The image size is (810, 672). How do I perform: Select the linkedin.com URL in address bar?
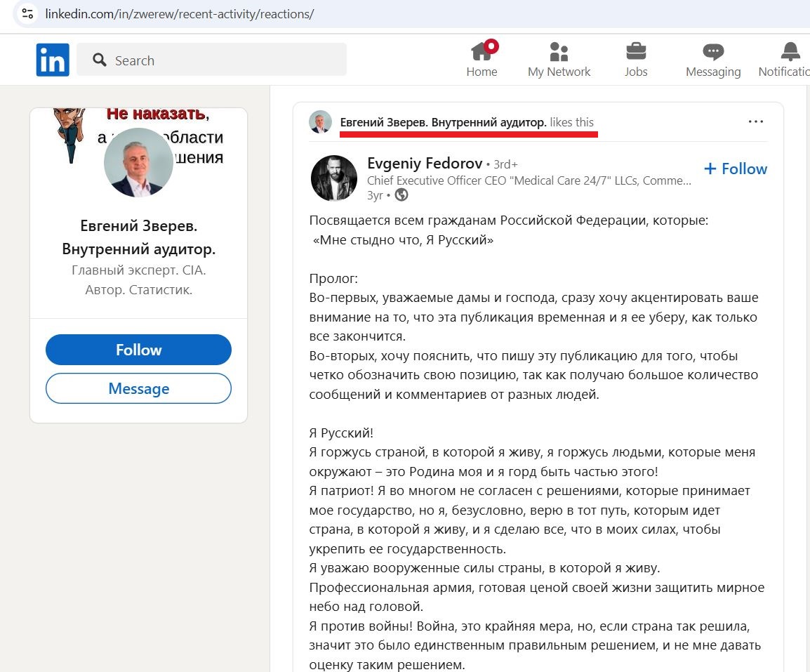[x=179, y=14]
